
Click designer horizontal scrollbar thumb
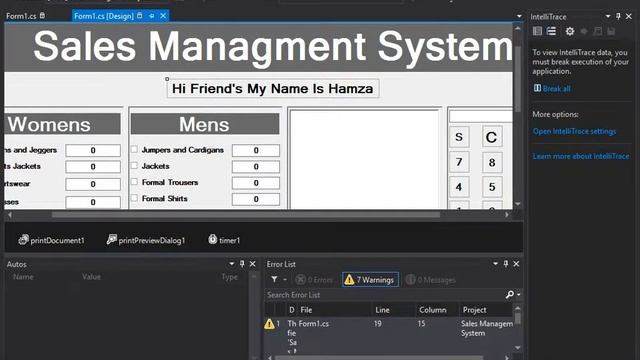click(246, 215)
